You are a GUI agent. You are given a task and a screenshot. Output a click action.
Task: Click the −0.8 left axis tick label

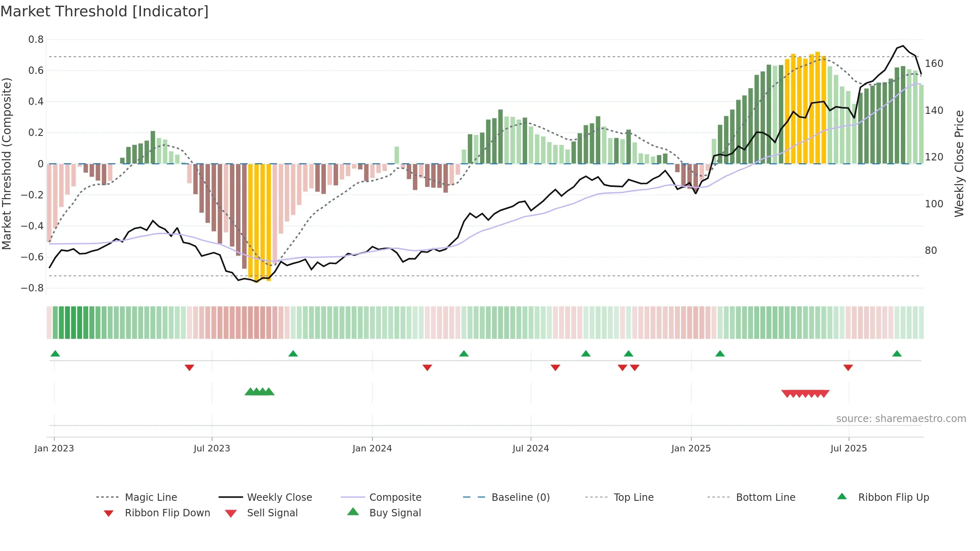(32, 288)
